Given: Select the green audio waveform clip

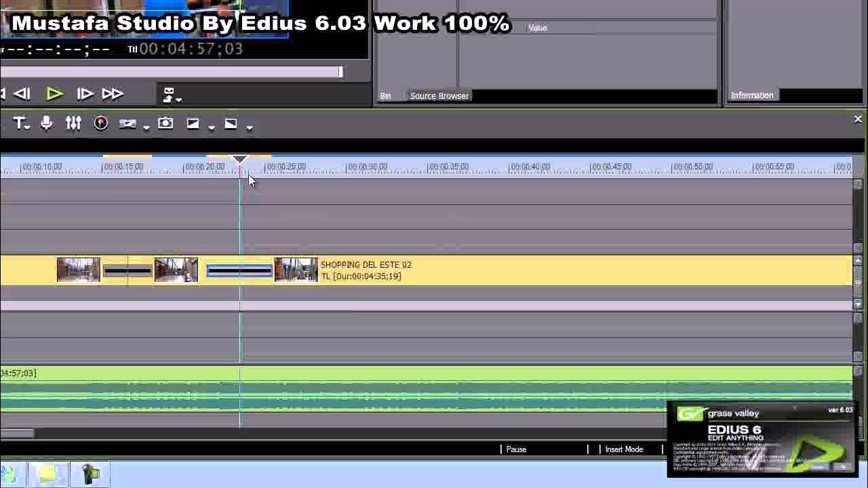Looking at the screenshot, I should click(x=426, y=390).
